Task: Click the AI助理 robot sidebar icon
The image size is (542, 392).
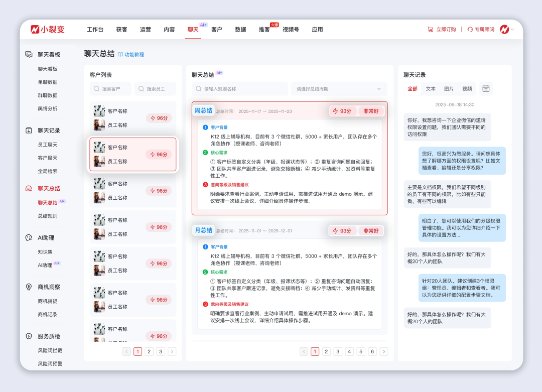Action: point(29,238)
